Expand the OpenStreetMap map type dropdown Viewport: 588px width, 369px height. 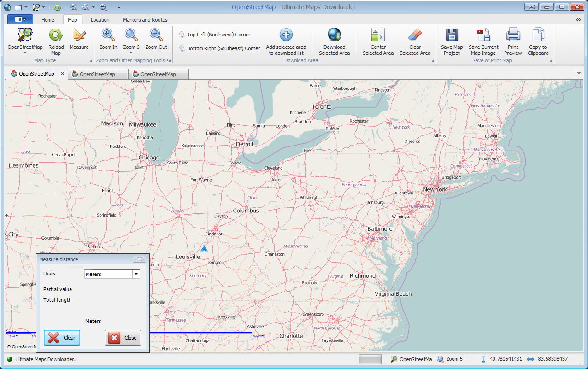(25, 53)
